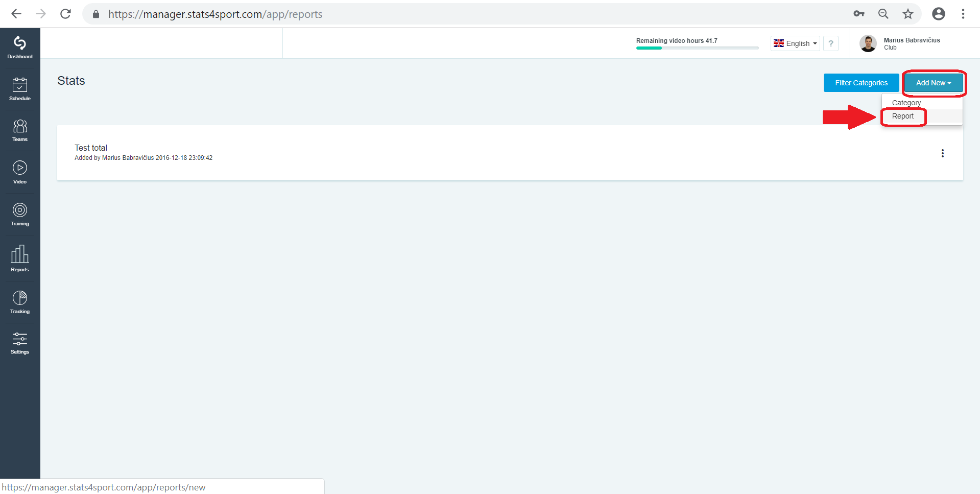Open the Test total report
This screenshot has height=494, width=980.
(x=91, y=148)
